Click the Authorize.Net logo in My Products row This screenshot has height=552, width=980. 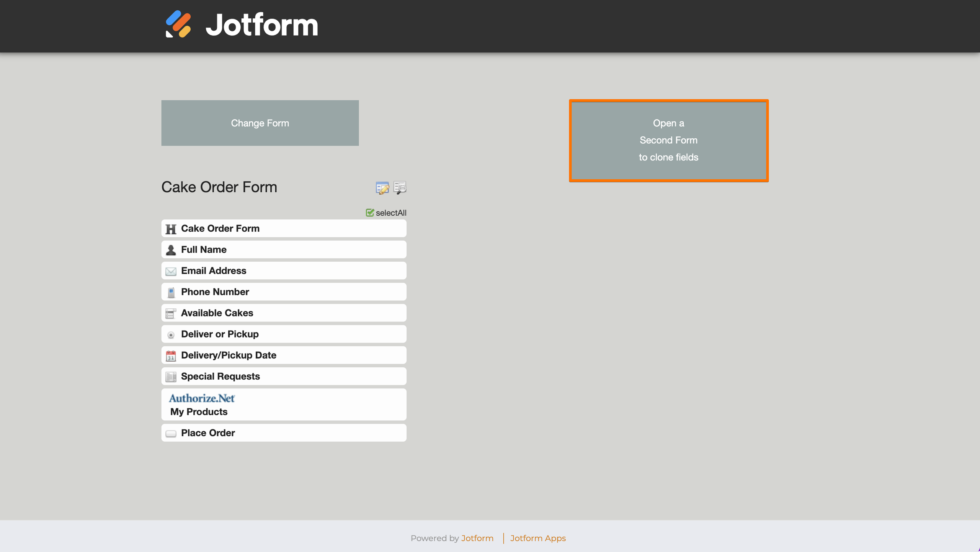coord(202,398)
